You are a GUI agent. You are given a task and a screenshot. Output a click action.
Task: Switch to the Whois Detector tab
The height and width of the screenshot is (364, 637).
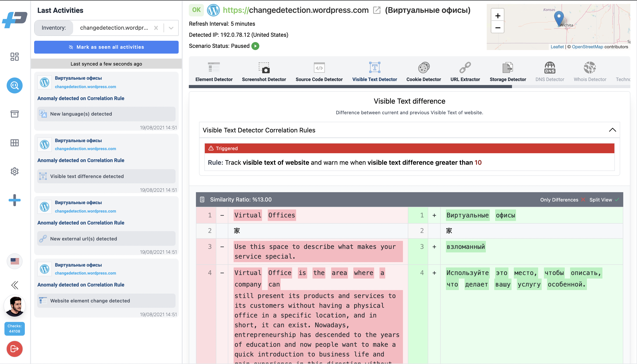tap(590, 72)
